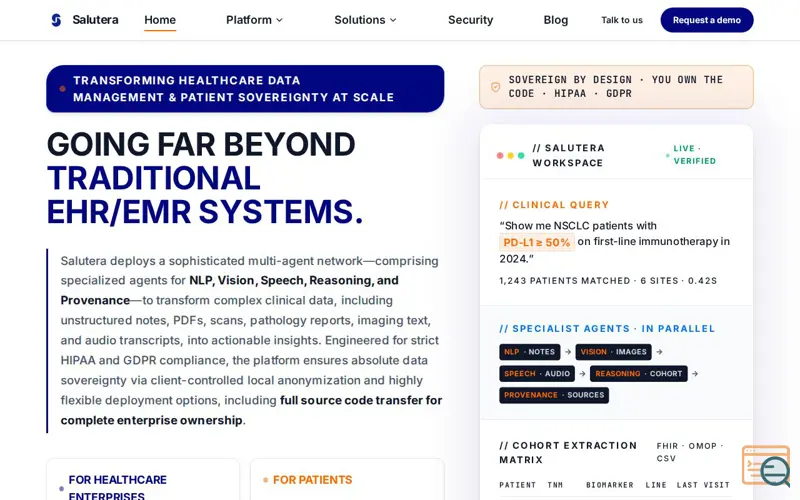Click the Line column header
The image size is (800, 500).
click(x=656, y=485)
